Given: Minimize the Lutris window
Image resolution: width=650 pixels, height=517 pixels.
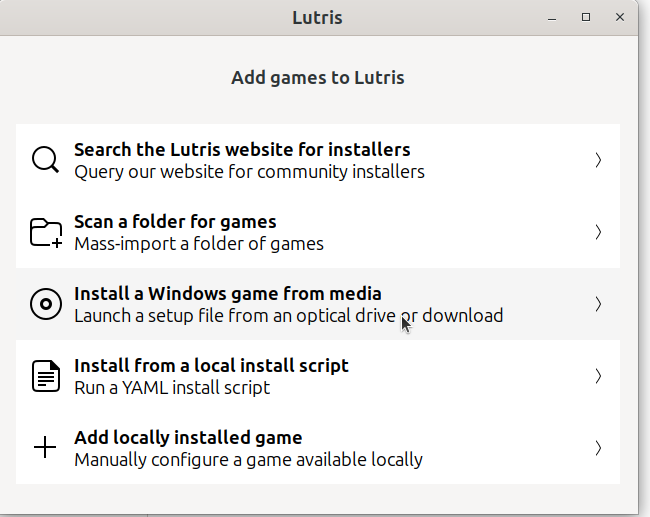Looking at the screenshot, I should point(552,17).
